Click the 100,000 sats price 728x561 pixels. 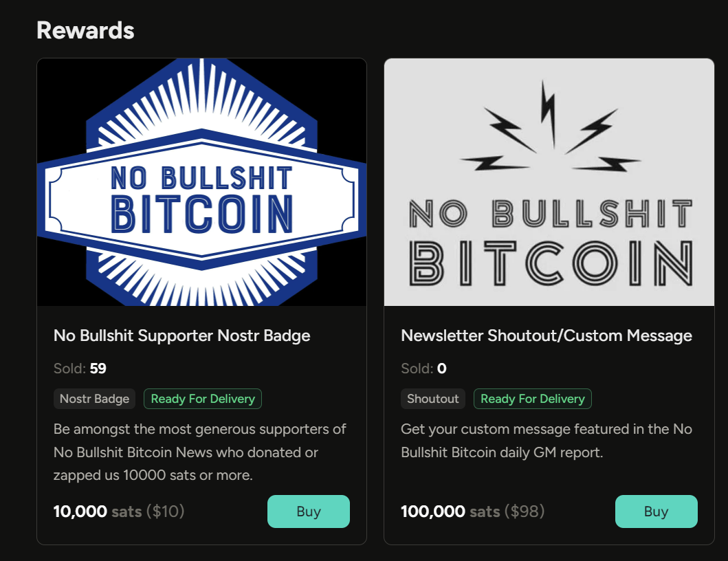click(450, 511)
